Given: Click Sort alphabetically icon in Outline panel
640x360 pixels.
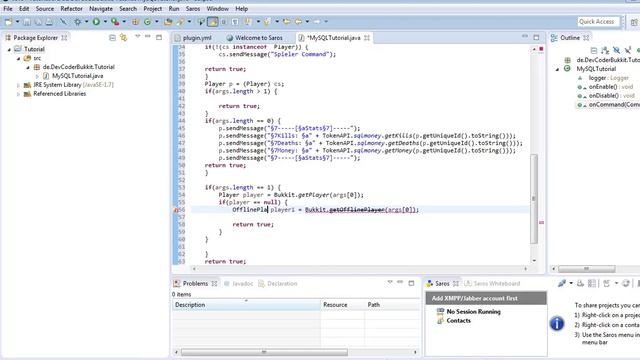Looking at the screenshot, I should click(605, 50).
